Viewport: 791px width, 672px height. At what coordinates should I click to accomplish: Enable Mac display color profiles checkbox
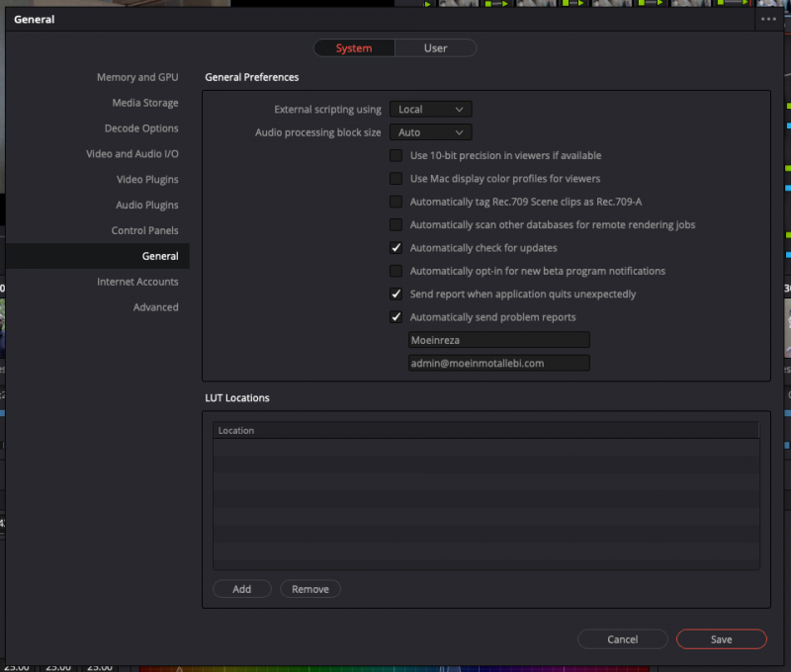click(396, 179)
